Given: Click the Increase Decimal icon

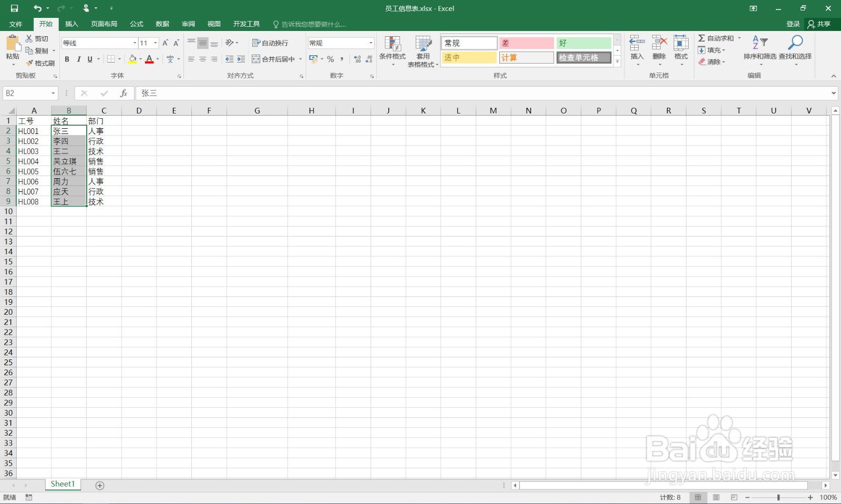Looking at the screenshot, I should [x=357, y=59].
